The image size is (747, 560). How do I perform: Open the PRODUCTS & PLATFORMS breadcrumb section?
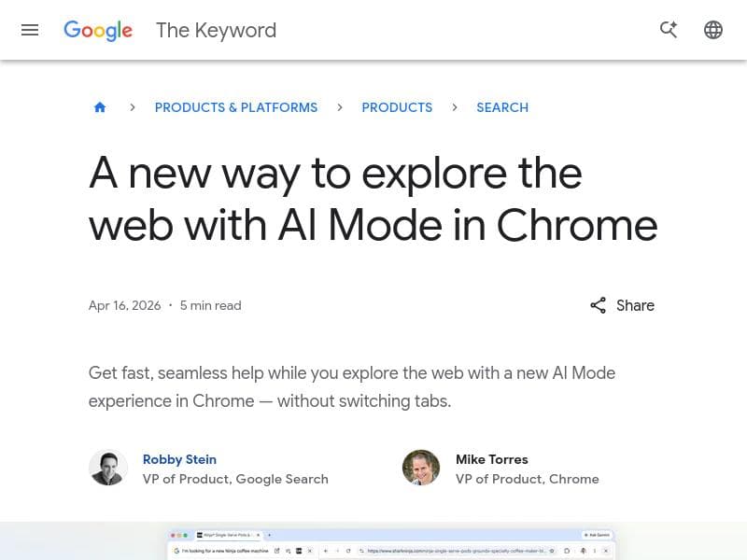(236, 107)
